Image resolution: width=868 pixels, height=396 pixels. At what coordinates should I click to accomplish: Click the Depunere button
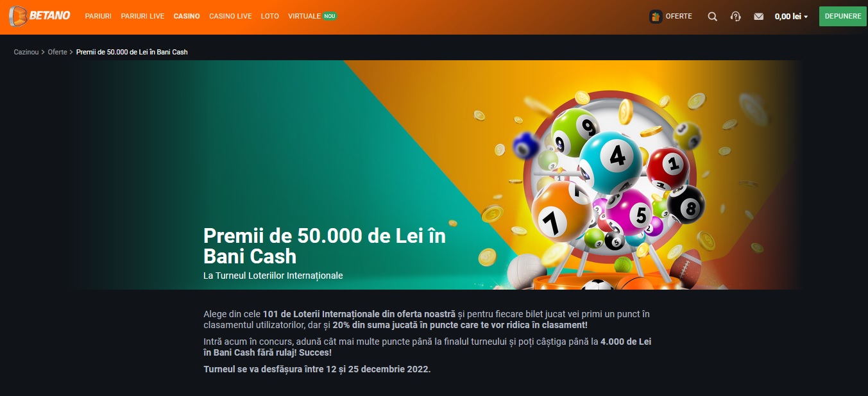pyautogui.click(x=843, y=16)
